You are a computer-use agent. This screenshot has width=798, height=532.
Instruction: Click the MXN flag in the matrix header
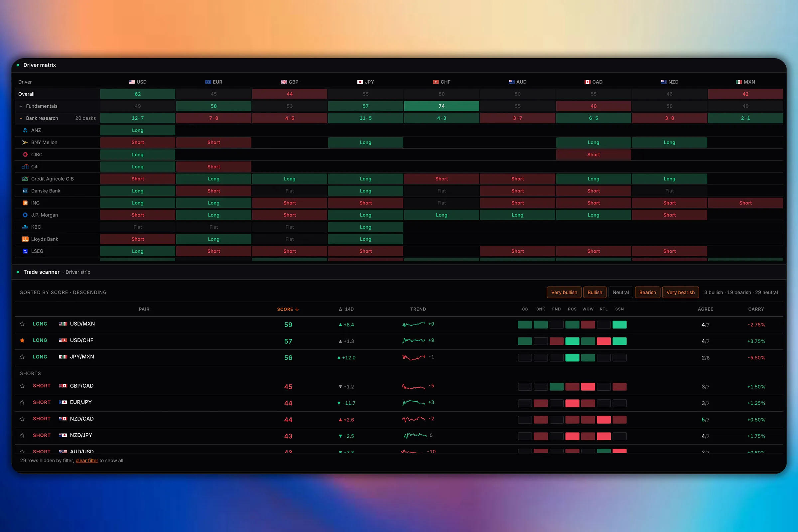click(739, 82)
